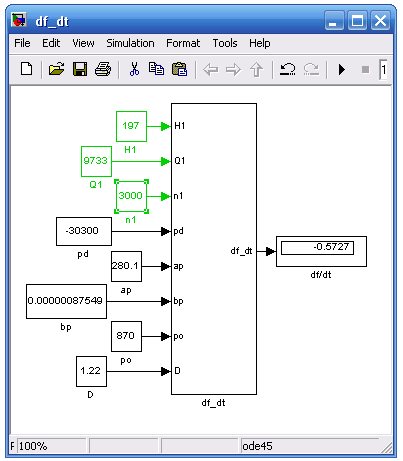
Task: Click the Q1 input port label on subsystem
Action: (x=180, y=161)
